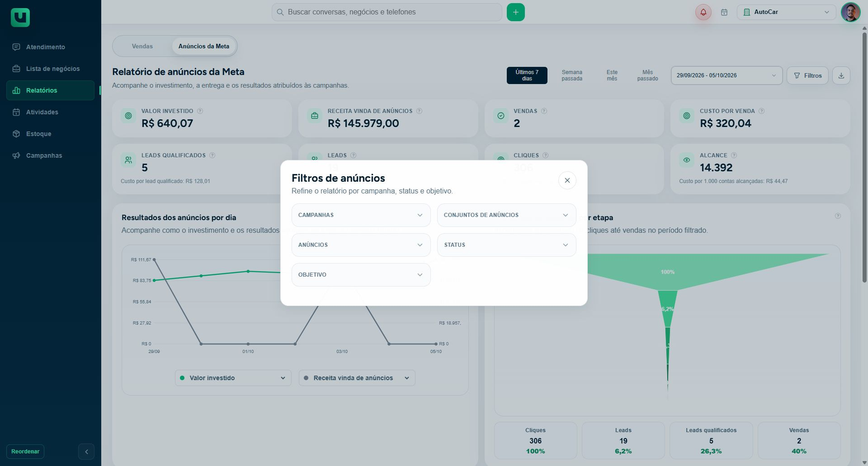Select the Últimos 7 dias range
This screenshot has width=868, height=466.
(x=527, y=75)
